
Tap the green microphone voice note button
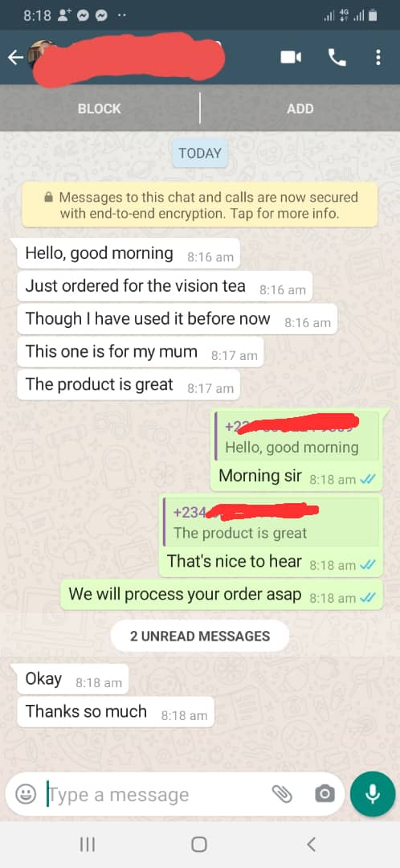(373, 794)
